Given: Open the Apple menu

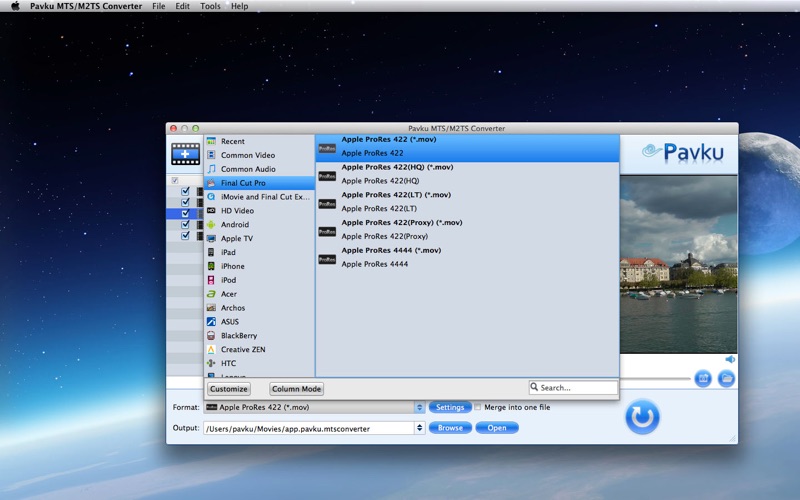Looking at the screenshot, I should tap(15, 6).
